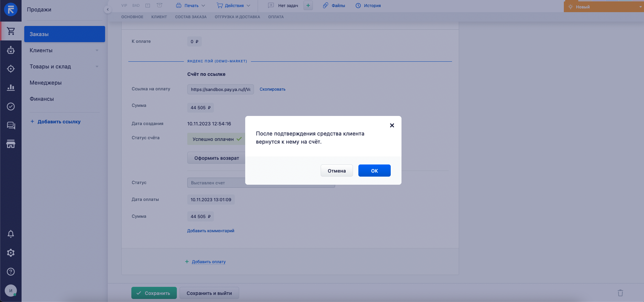Open the analytics bar chart icon
The image size is (644, 302).
click(11, 88)
